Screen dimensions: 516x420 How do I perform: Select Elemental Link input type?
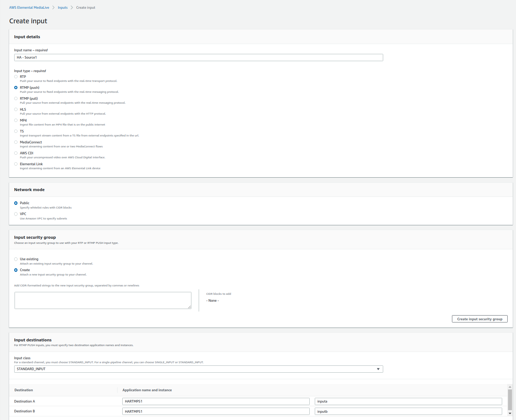[16, 164]
